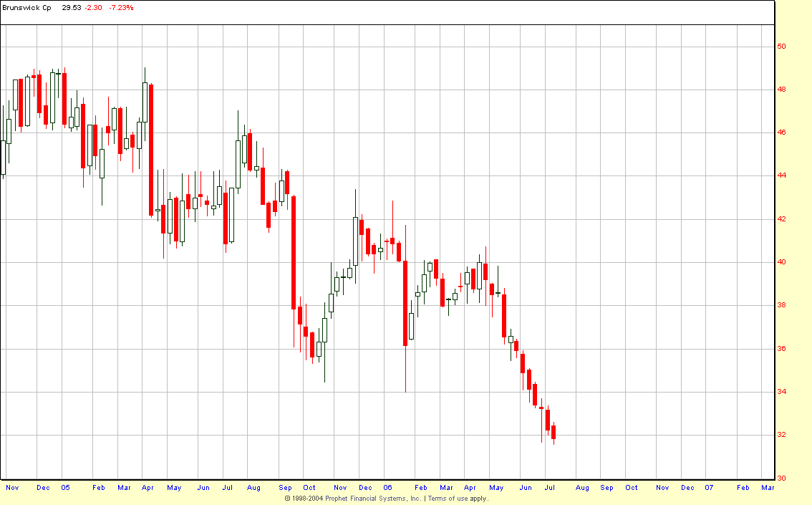Click the 46 price axis label
Viewport: 812px width, 505px height.
coord(781,133)
